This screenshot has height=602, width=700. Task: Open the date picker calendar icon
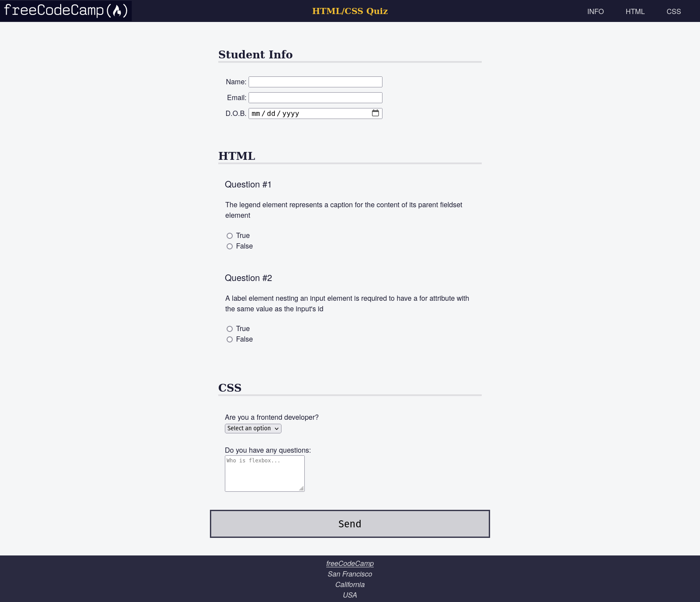point(375,113)
